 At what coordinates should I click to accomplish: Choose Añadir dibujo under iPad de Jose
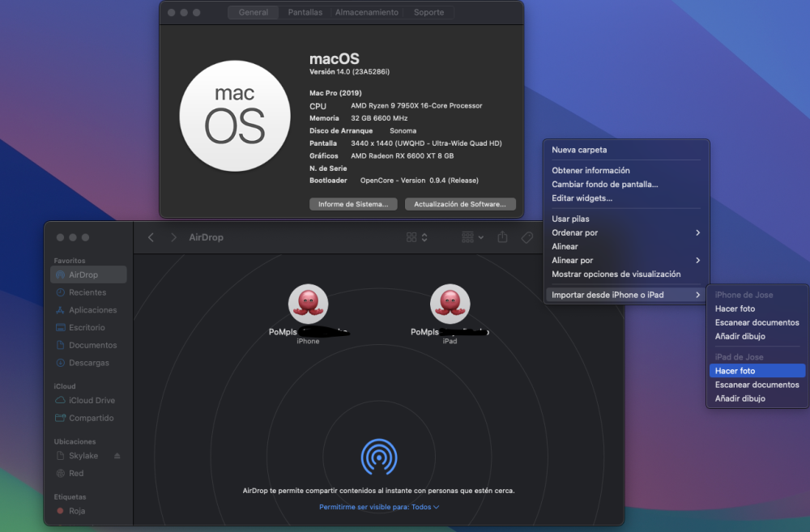click(757, 398)
